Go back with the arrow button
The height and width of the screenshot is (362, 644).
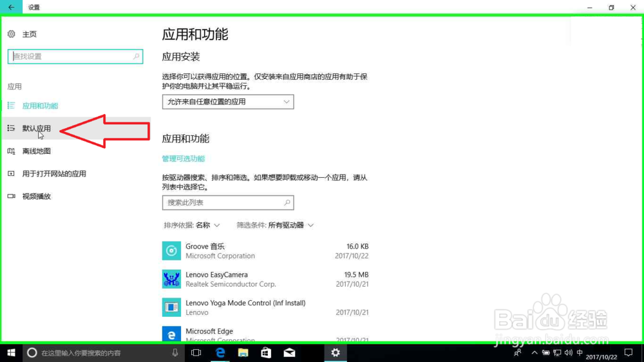[x=11, y=7]
